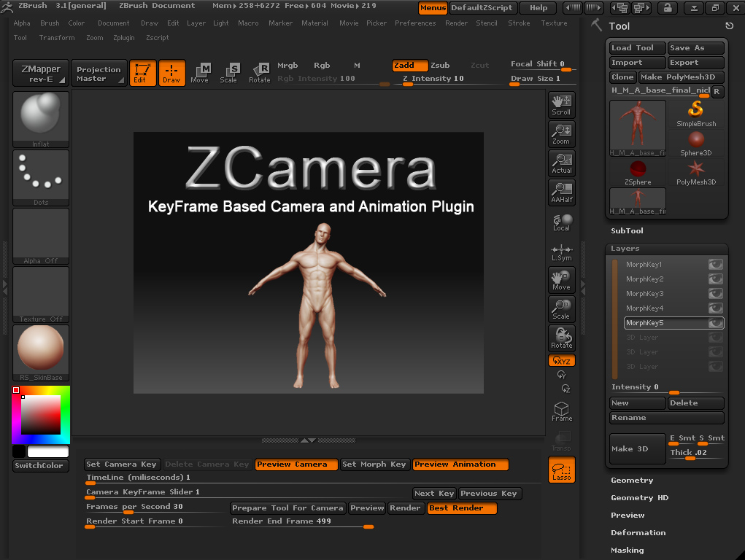Click the Move icon beside canvas
Image resolution: width=745 pixels, height=560 pixels.
pos(562,280)
